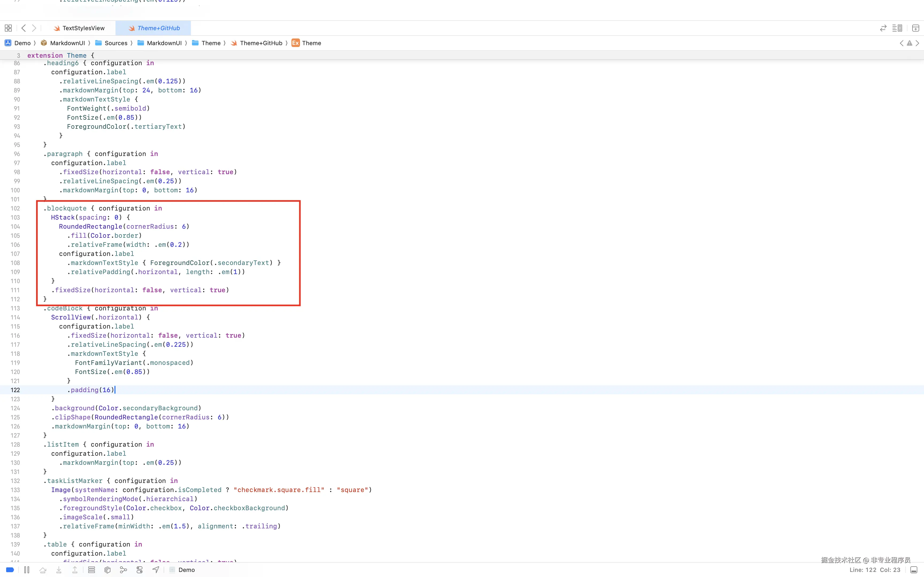The image size is (924, 577).
Task: Expand the Sources breadcrumb folder
Action: coord(116,43)
